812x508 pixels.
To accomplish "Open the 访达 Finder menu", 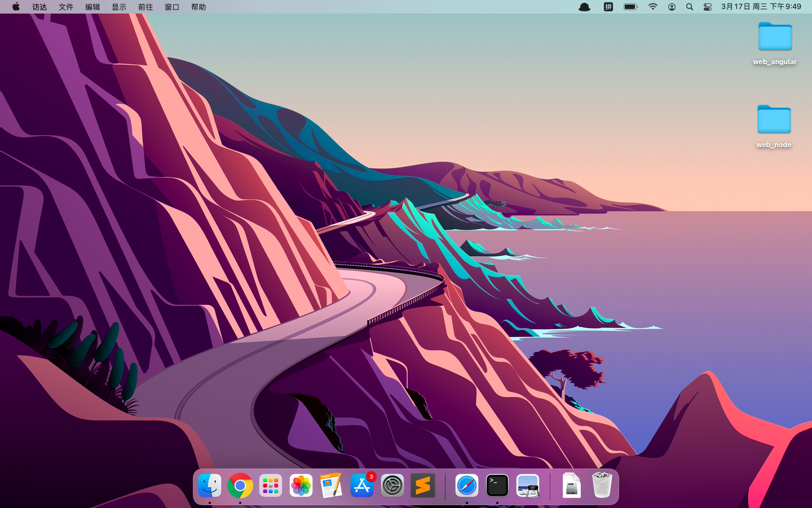I will tap(39, 7).
